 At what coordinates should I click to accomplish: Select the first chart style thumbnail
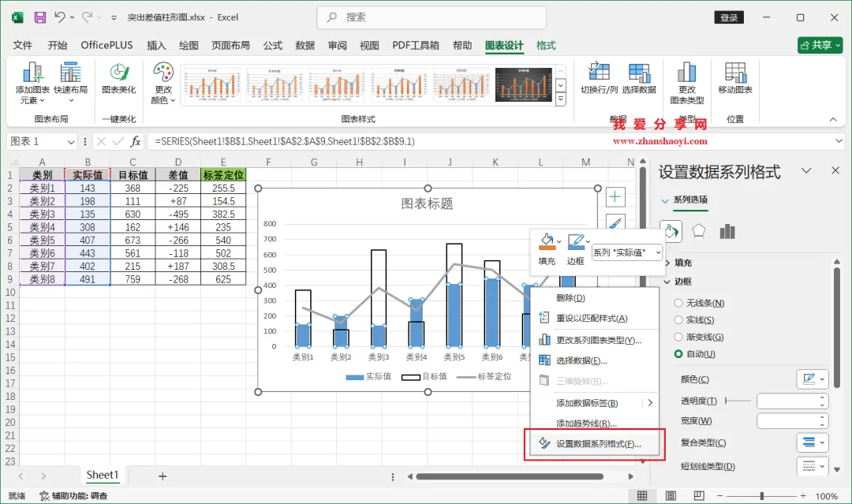[211, 84]
